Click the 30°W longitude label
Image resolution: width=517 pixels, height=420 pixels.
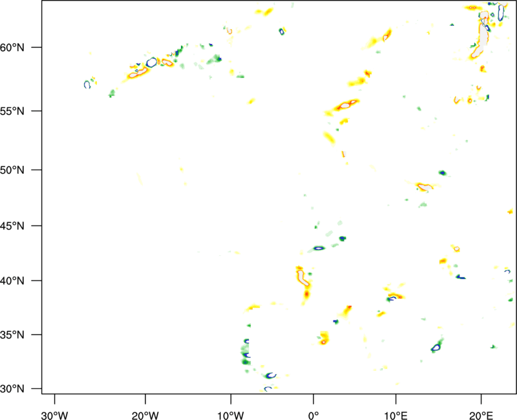coord(54,415)
